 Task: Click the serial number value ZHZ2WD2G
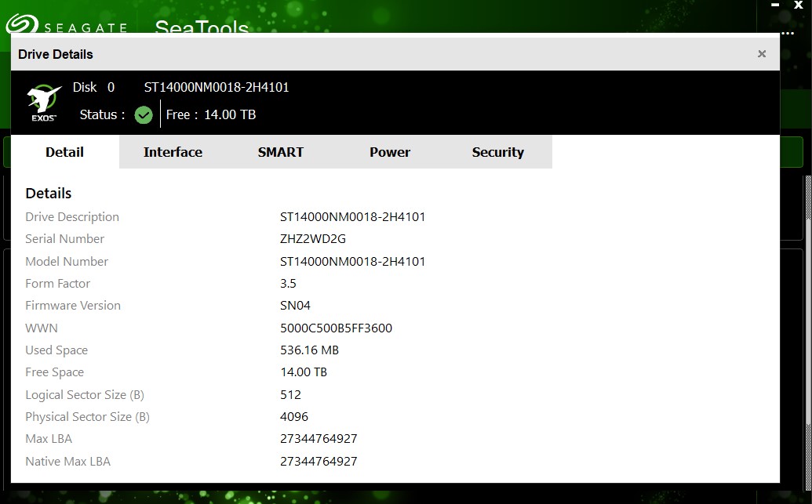coord(312,239)
